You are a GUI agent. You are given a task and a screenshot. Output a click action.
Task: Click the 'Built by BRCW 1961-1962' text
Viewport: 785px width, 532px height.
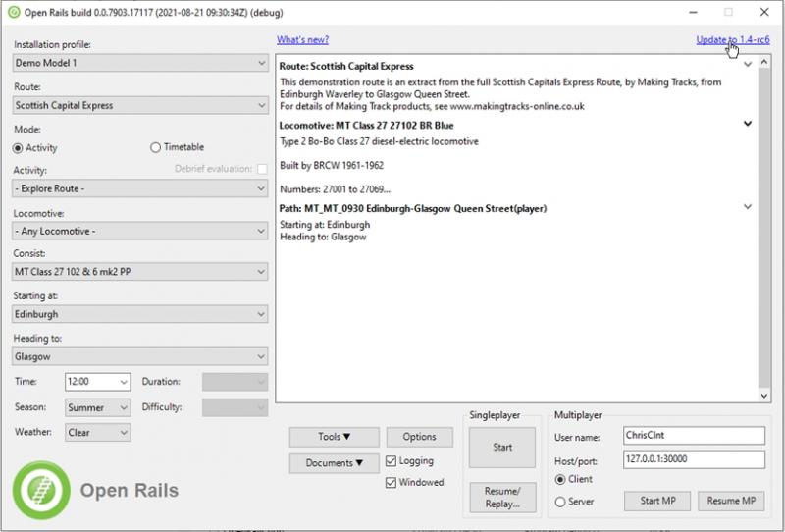point(332,165)
